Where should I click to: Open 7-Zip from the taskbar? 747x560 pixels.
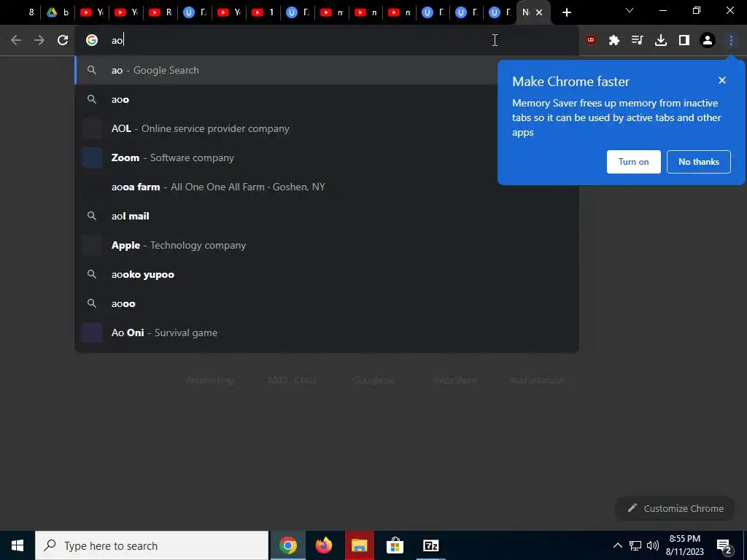430,545
